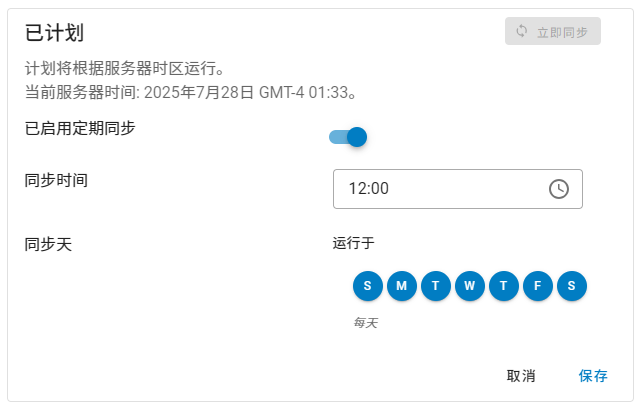Toggle the 已启用定期同步 switch
The image size is (641, 406).
pos(349,137)
